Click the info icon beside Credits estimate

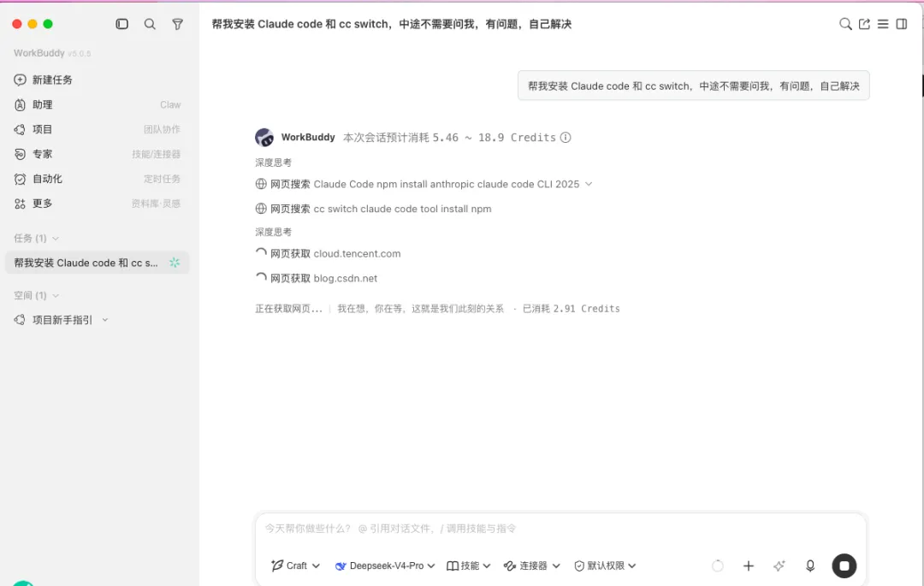point(566,137)
